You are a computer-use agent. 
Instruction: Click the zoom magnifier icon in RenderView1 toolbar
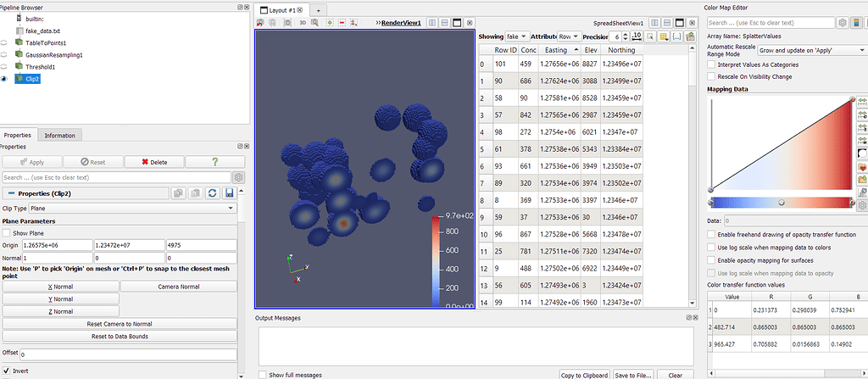click(x=314, y=23)
